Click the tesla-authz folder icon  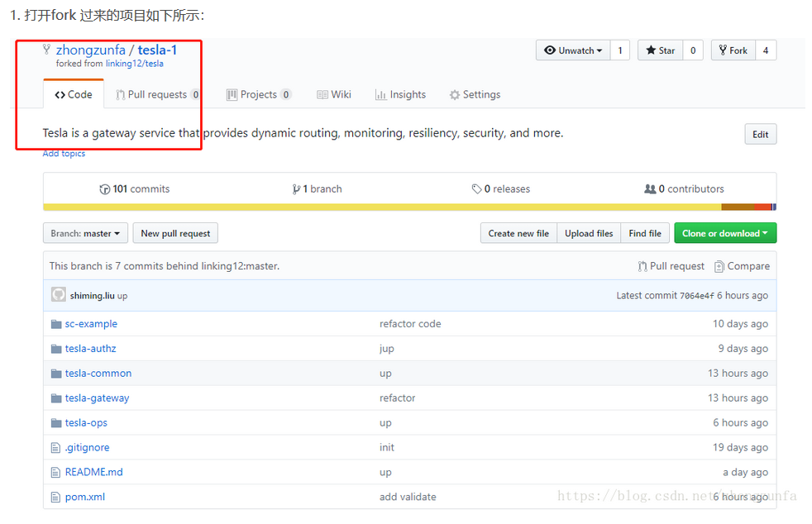pos(56,349)
